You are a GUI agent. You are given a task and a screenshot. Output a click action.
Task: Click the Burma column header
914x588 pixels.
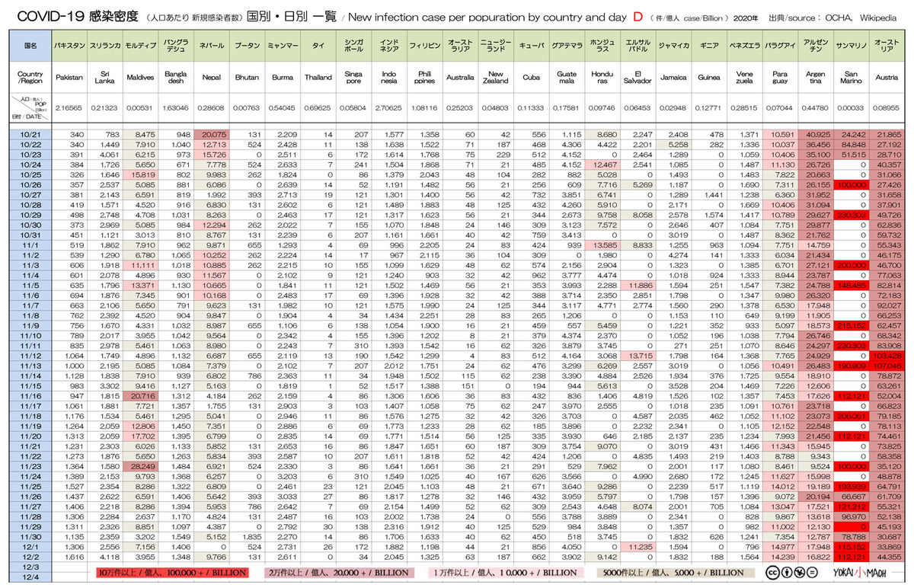(282, 78)
